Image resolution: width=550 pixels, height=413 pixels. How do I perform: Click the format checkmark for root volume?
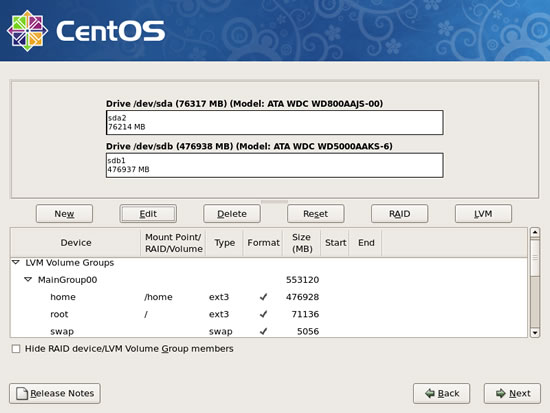[263, 314]
